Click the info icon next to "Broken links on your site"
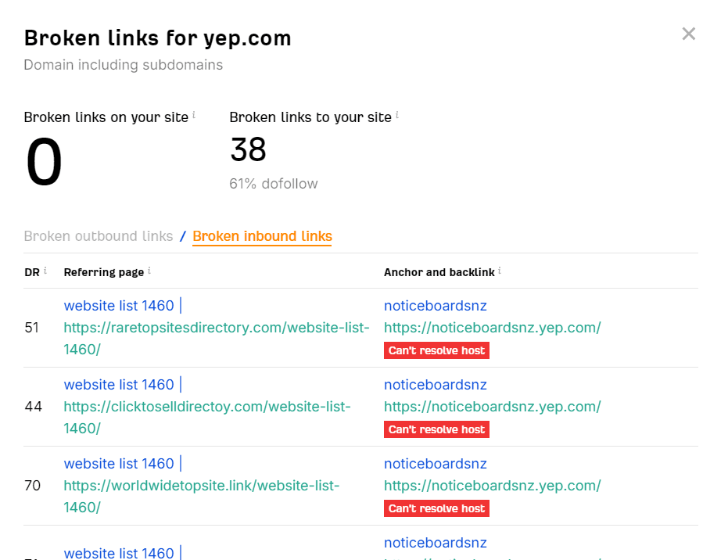Screen dimensions: 728x560 tap(192, 113)
